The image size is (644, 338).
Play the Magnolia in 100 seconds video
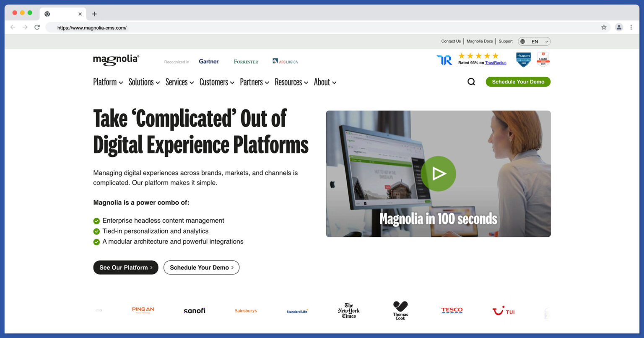tap(438, 173)
